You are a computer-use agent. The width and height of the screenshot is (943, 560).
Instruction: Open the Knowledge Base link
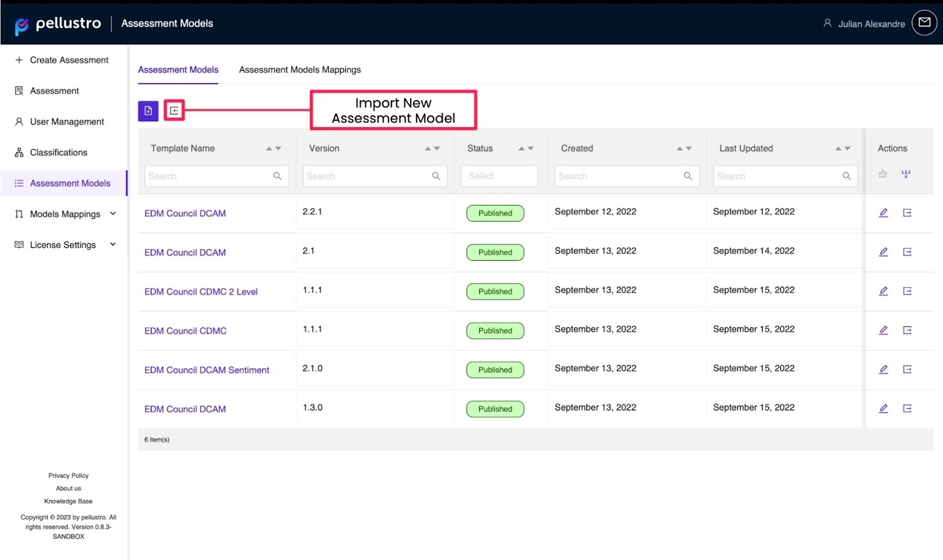(x=68, y=501)
